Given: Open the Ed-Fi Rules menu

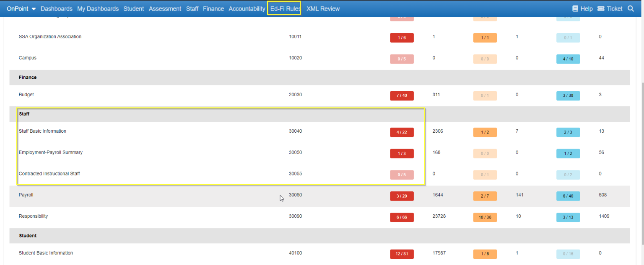Looking at the screenshot, I should [284, 8].
